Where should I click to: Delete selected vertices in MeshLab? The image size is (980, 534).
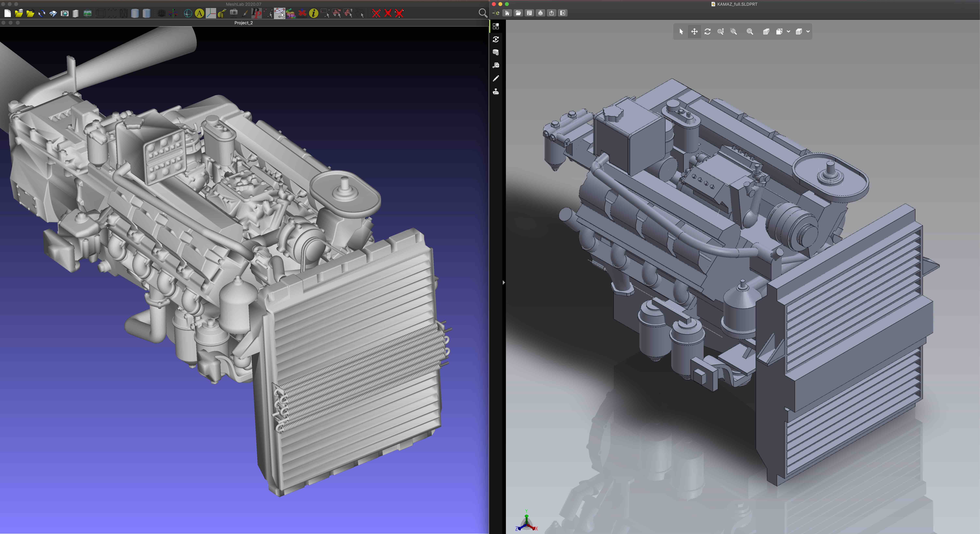[x=376, y=13]
